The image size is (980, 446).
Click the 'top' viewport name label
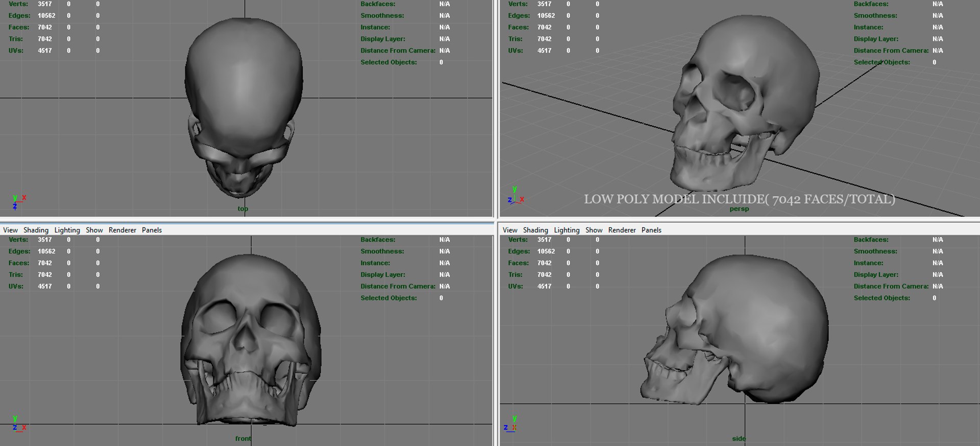(x=243, y=208)
